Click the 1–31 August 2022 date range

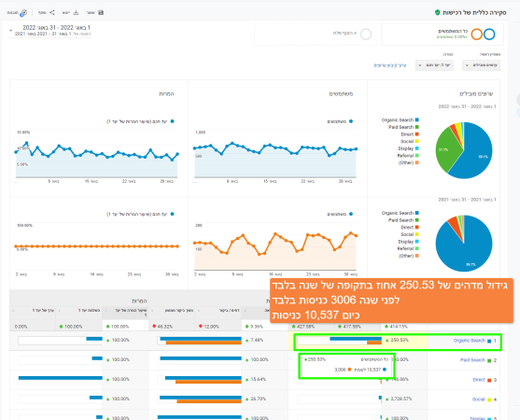click(56, 27)
